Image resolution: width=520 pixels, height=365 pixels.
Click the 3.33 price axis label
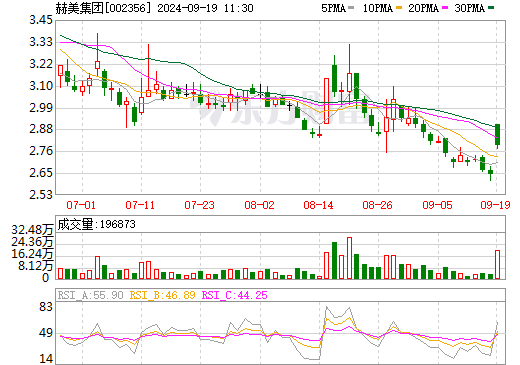point(41,42)
